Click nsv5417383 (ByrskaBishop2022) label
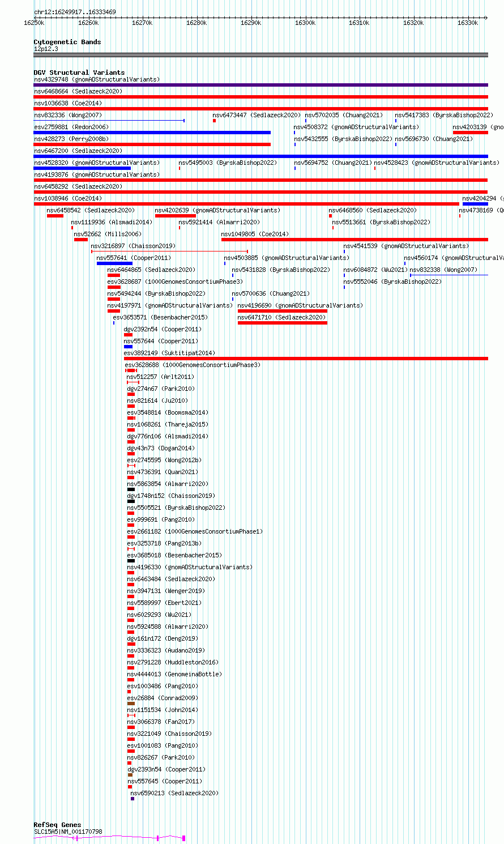504x844 pixels. 444,115
